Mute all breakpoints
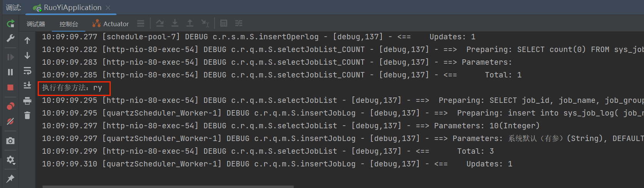Image resolution: width=644 pixels, height=188 pixels. (10, 121)
